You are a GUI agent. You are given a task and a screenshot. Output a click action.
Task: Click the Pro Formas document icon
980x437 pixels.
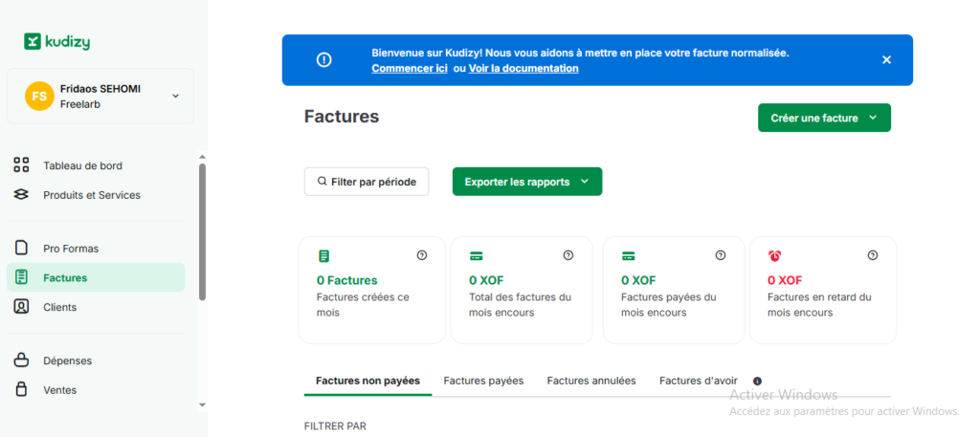tap(21, 249)
